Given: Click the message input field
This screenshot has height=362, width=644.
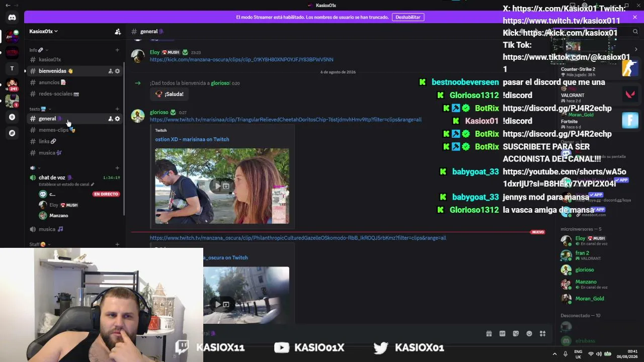Looking at the screenshot, I should click(x=342, y=333).
